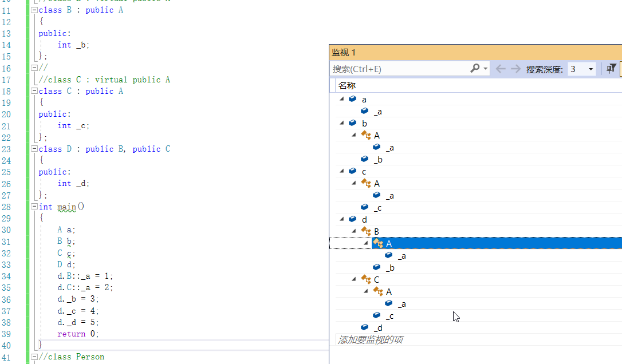Click the 添加要监视的项 entry row
The height and width of the screenshot is (364, 622).
[478, 339]
